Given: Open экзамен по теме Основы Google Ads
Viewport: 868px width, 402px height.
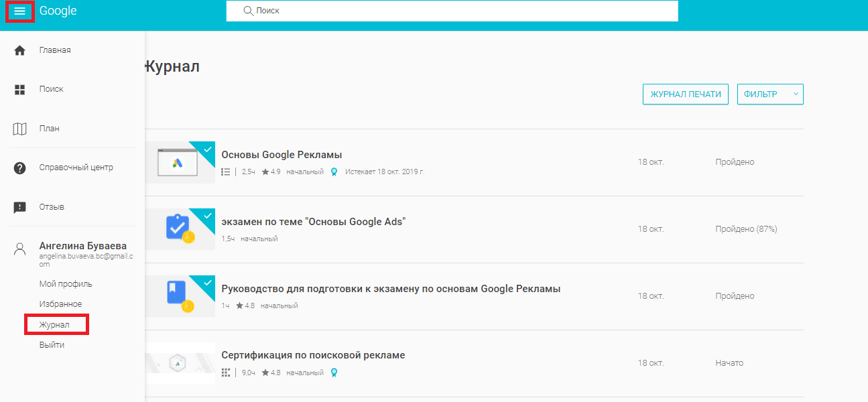Looking at the screenshot, I should tap(314, 222).
